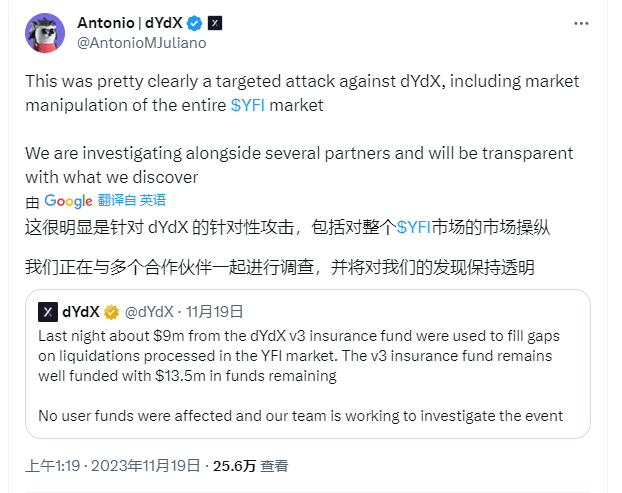Click the Google logo in the translation line
This screenshot has height=493, width=622.
pos(68,201)
